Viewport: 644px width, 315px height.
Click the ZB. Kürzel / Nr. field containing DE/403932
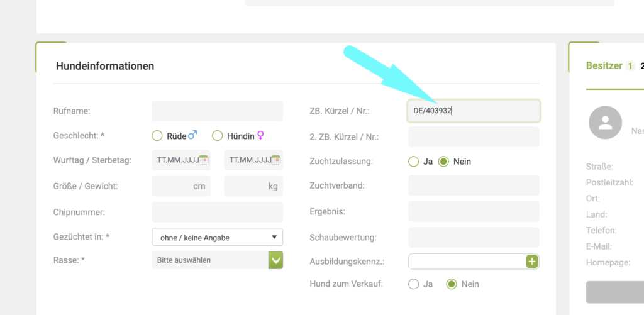(474, 111)
